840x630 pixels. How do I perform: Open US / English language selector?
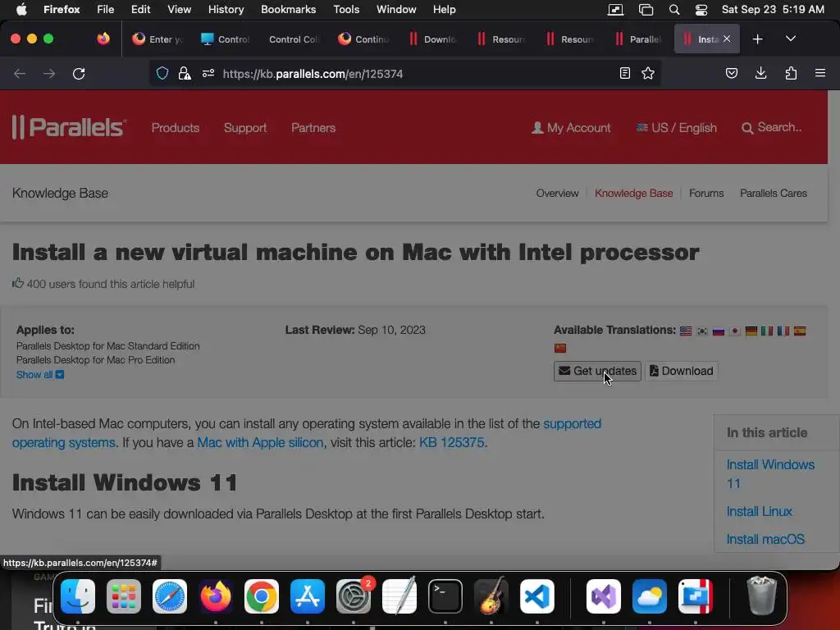click(676, 127)
